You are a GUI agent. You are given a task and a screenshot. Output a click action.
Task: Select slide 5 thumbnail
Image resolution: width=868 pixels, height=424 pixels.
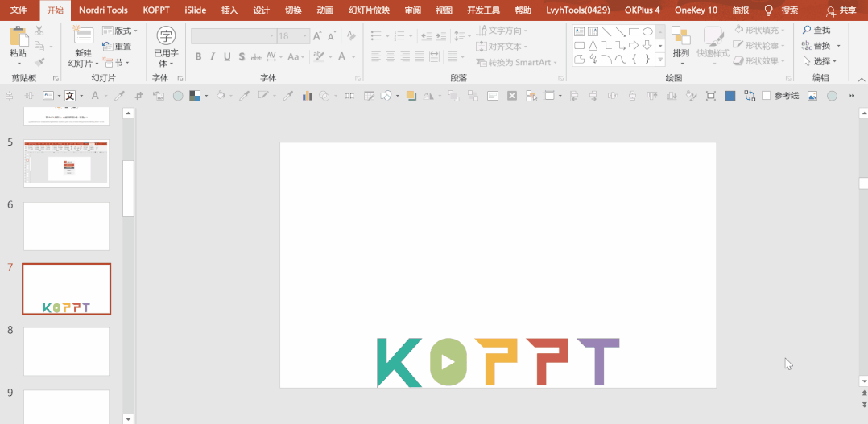click(x=66, y=163)
